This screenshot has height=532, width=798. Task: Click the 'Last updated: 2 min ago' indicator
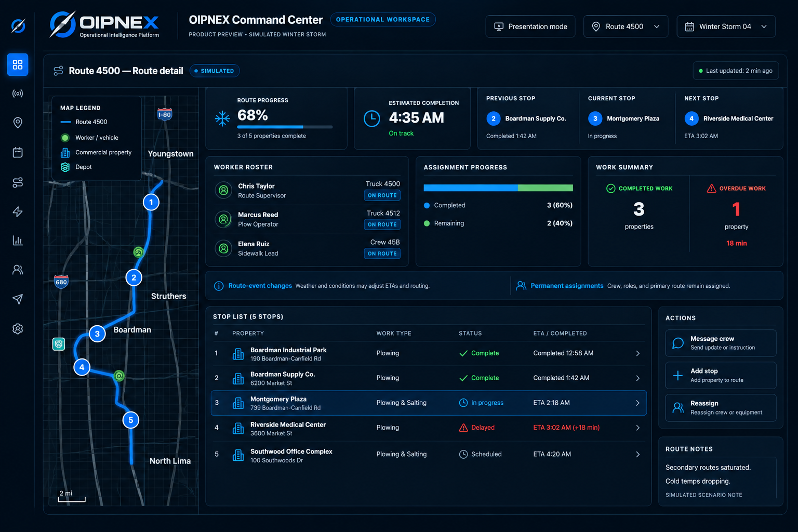point(736,71)
